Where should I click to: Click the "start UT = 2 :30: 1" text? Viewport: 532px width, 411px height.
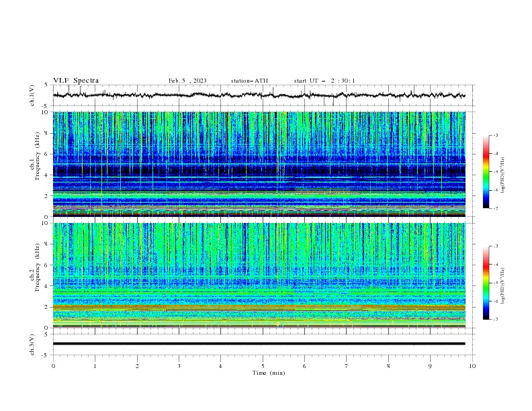(324, 81)
